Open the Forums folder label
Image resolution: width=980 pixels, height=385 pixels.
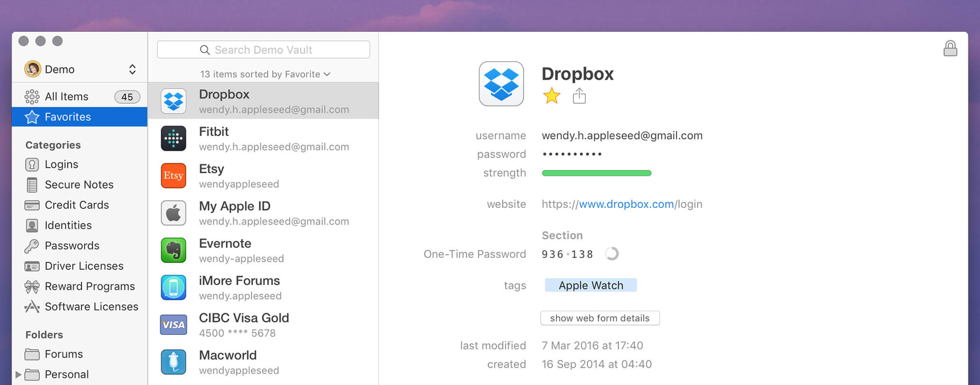(64, 354)
